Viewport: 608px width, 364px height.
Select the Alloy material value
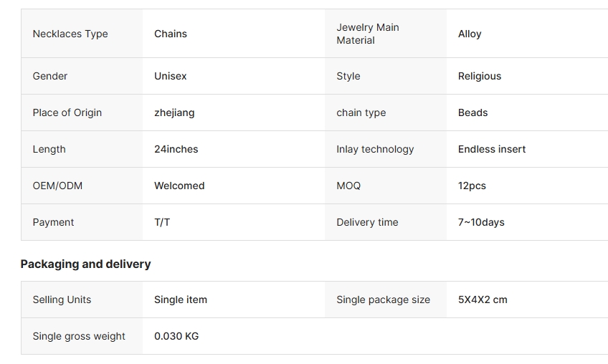470,34
